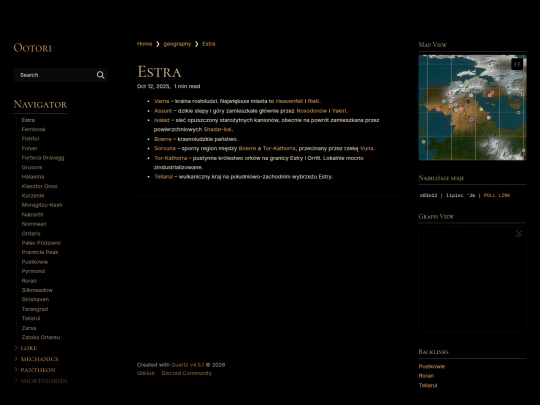Select Fishful in the Navigator
The image size is (540, 405).
click(x=30, y=138)
